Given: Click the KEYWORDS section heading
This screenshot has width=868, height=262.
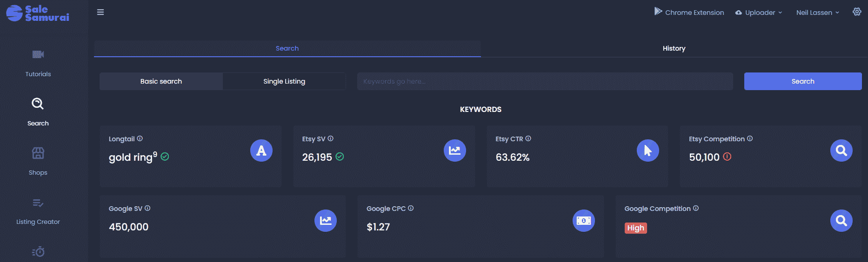Looking at the screenshot, I should click(481, 110).
